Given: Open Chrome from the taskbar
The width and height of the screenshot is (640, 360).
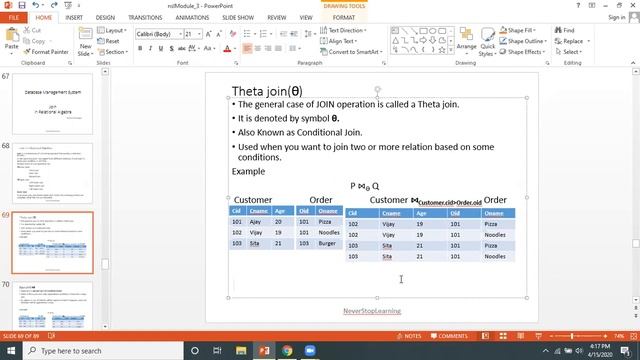Looking at the screenshot, I should 287,351.
